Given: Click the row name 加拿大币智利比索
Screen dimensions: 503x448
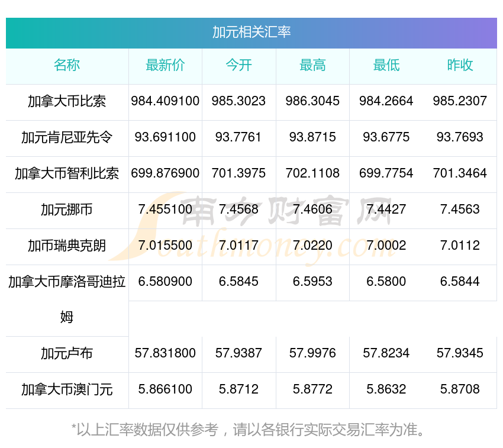Looking at the screenshot, I should [x=67, y=173].
